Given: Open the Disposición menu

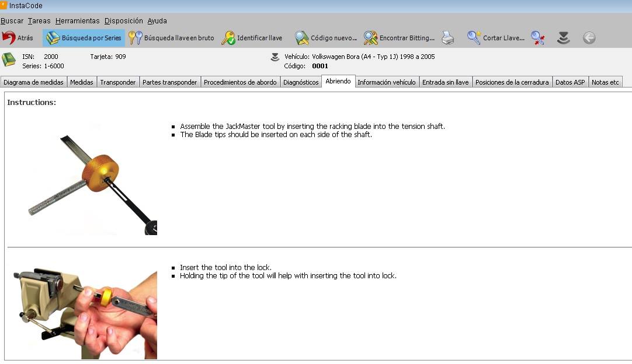Looking at the screenshot, I should coord(123,21).
